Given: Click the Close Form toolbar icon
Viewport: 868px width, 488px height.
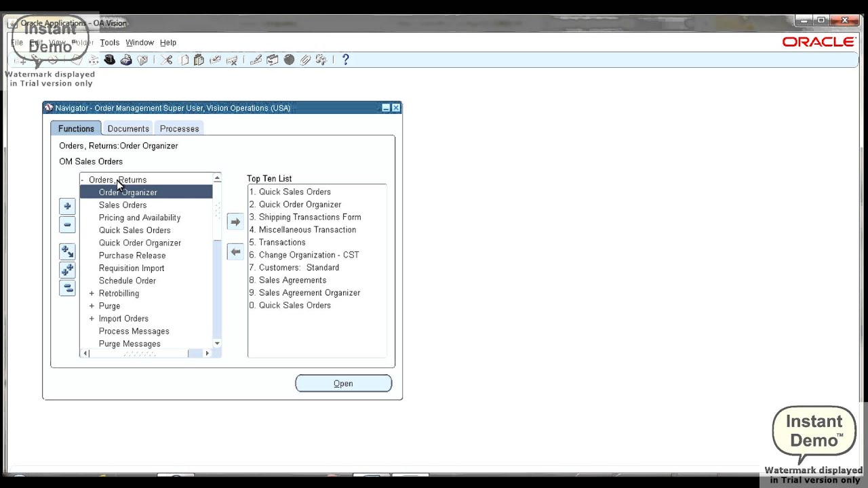Looking at the screenshot, I should click(142, 60).
